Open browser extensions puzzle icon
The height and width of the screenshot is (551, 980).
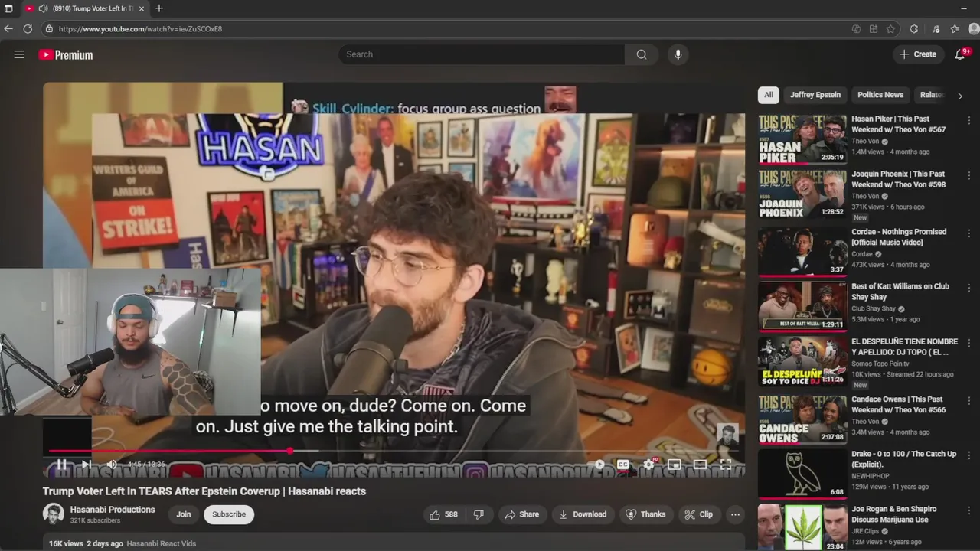(x=914, y=29)
